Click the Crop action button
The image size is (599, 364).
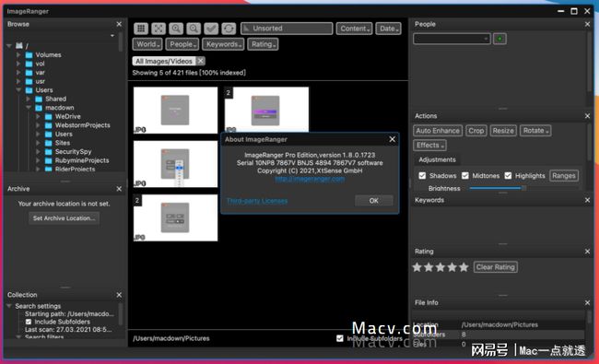(476, 131)
